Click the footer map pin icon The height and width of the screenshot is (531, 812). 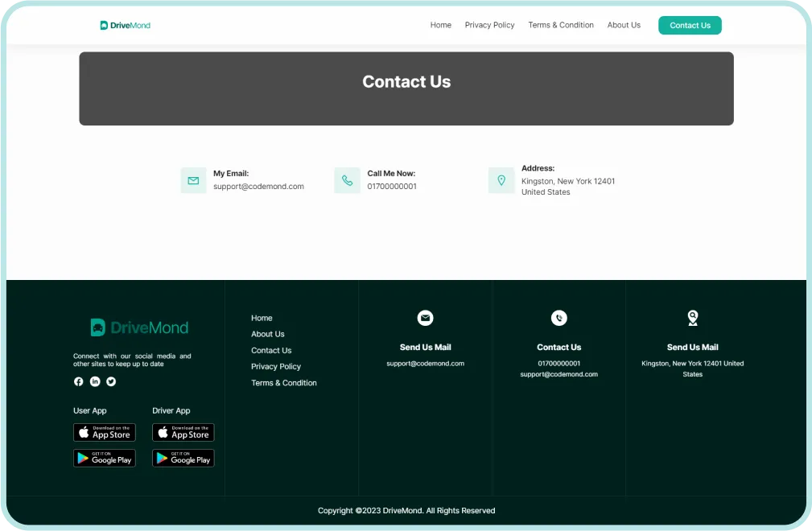pyautogui.click(x=692, y=318)
